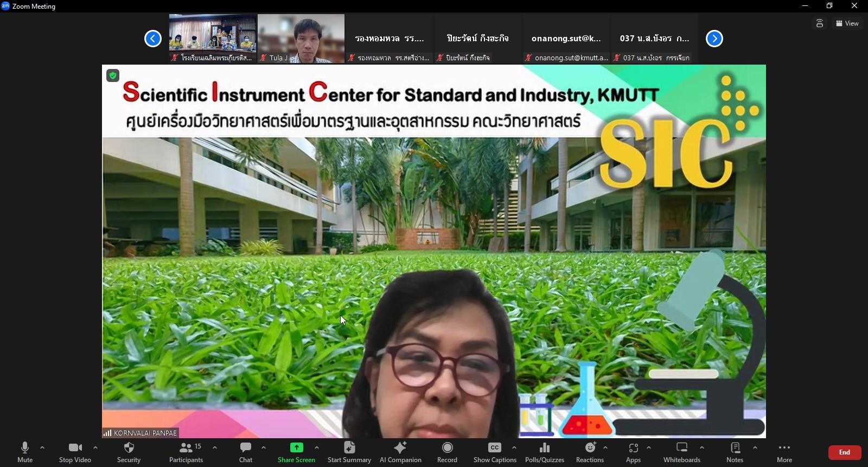Select the 037 น.ส.บังอร participant tile

655,39
